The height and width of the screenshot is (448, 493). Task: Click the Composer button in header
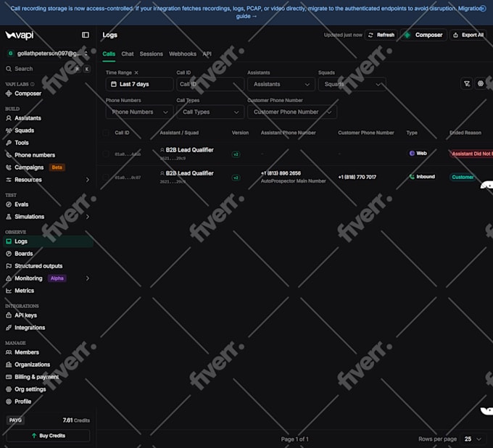[423, 35]
